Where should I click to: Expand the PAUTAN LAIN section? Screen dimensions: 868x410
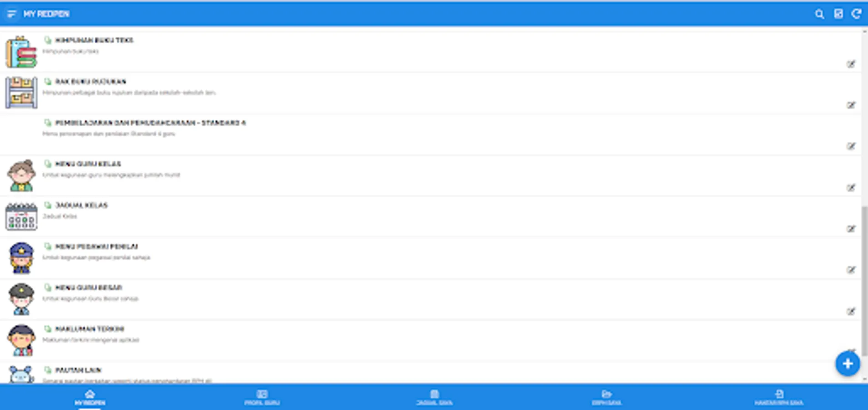pos(79,370)
